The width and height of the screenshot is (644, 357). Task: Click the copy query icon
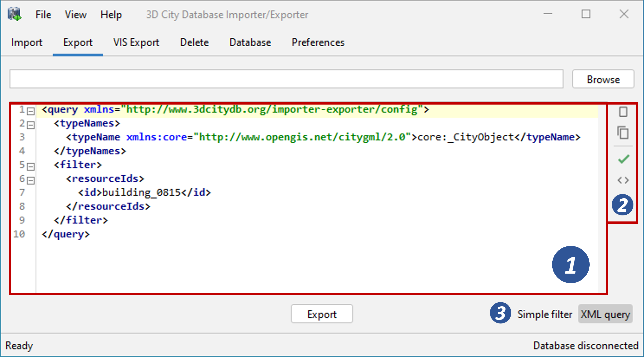[x=623, y=133]
